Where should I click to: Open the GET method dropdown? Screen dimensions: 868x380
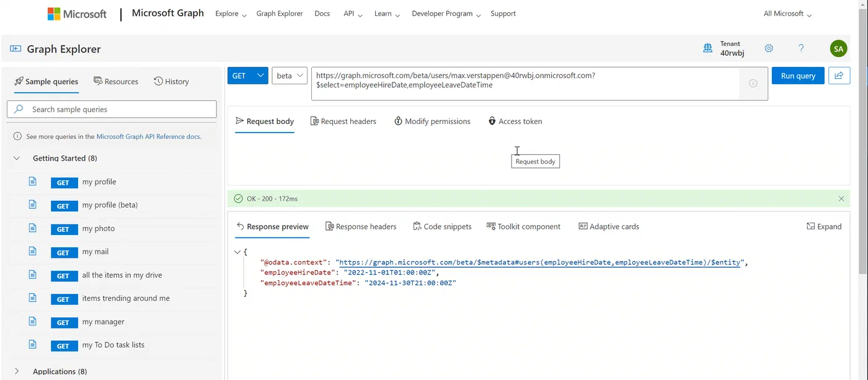[x=247, y=76]
